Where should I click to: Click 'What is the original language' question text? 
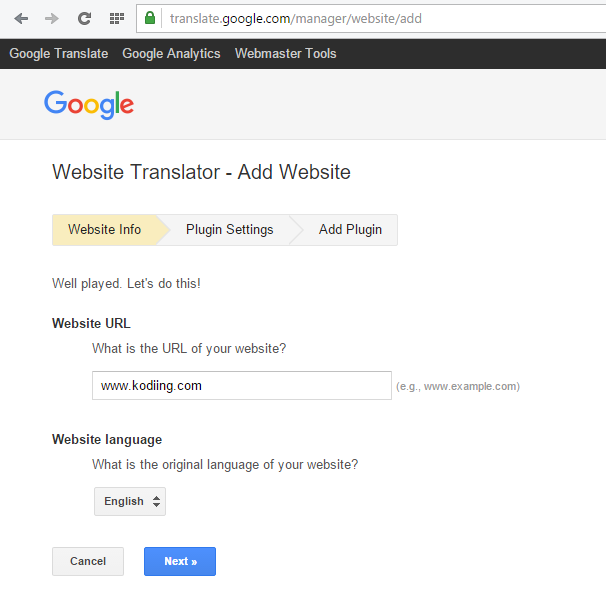click(225, 465)
